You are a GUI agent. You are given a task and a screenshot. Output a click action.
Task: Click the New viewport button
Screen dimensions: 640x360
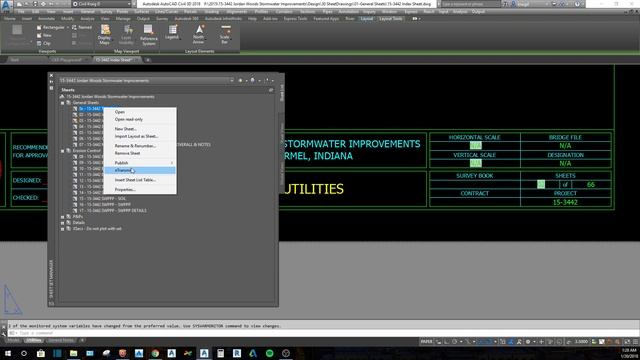pos(44,36)
